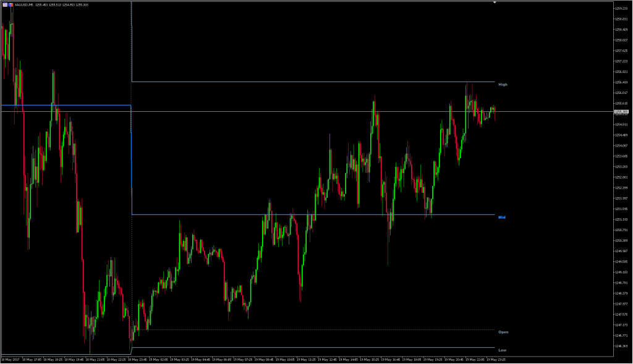Select the XAUUSD,M5 title text

pyautogui.click(x=23, y=4)
